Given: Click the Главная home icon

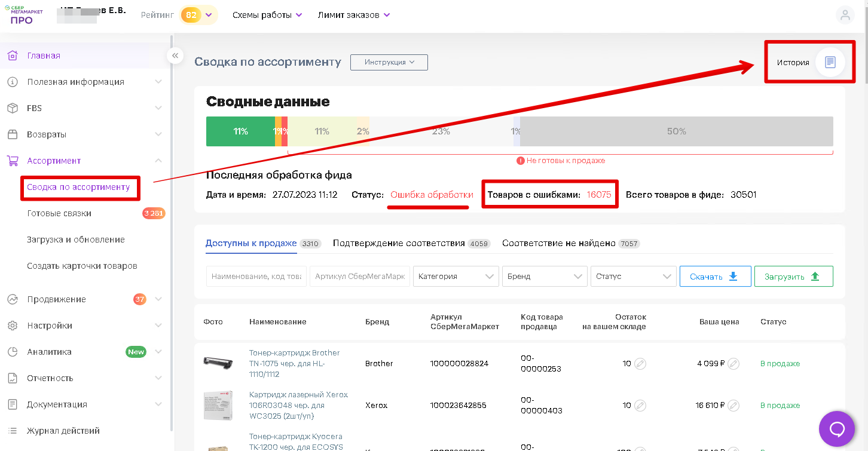Looking at the screenshot, I should [x=12, y=56].
